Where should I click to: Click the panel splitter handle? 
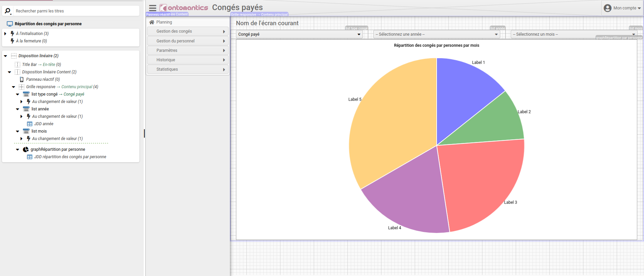coord(144,133)
